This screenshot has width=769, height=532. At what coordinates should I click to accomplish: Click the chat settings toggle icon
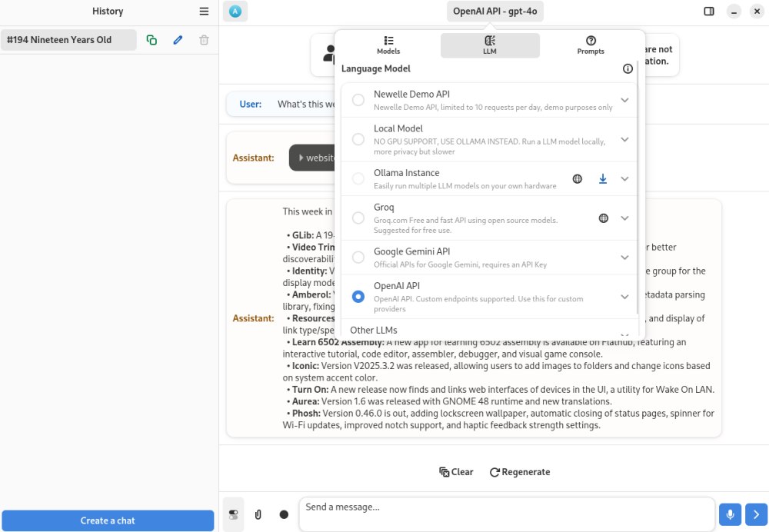pos(234,514)
